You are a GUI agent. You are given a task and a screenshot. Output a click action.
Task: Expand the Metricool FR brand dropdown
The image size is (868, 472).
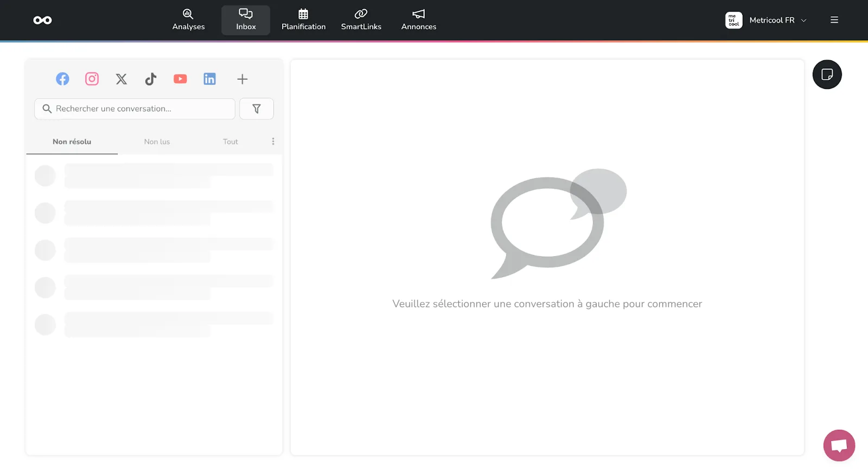click(x=767, y=20)
